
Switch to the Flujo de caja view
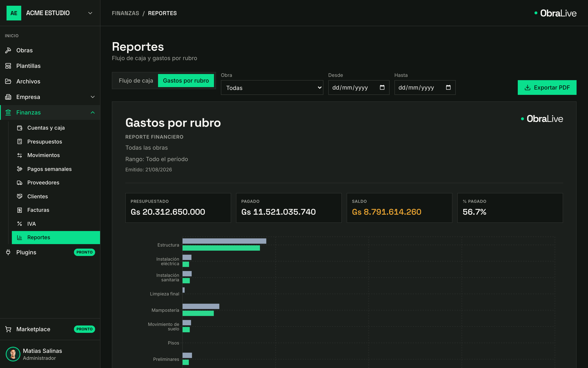click(x=136, y=81)
